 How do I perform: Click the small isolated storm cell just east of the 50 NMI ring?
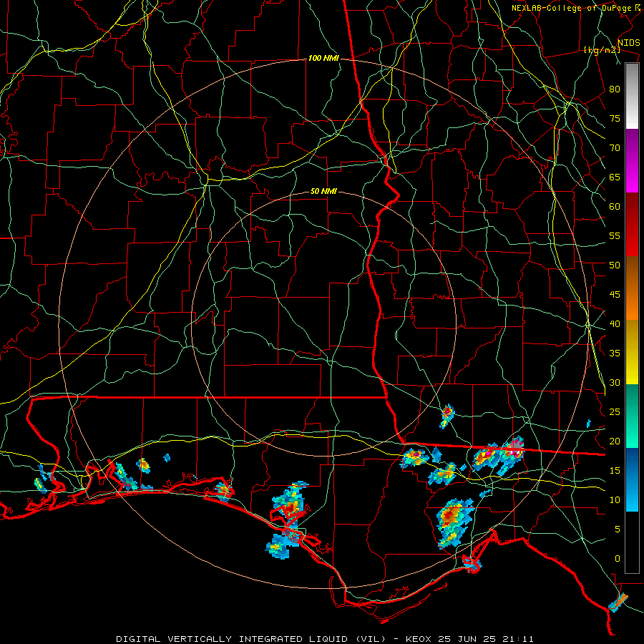[447, 415]
